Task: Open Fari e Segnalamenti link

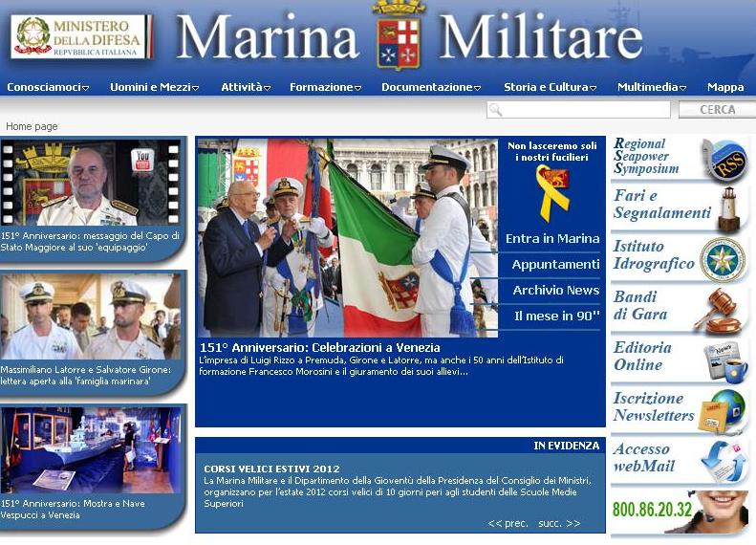Action: (662, 205)
